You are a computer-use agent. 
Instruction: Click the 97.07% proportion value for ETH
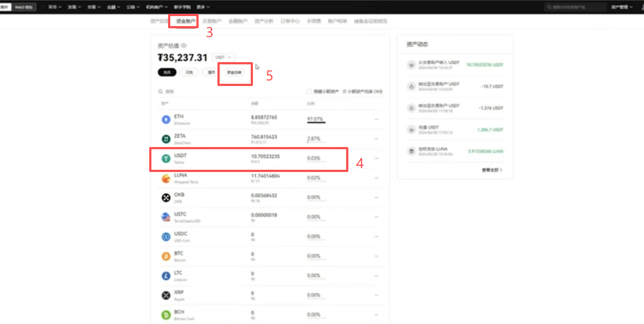pyautogui.click(x=315, y=119)
